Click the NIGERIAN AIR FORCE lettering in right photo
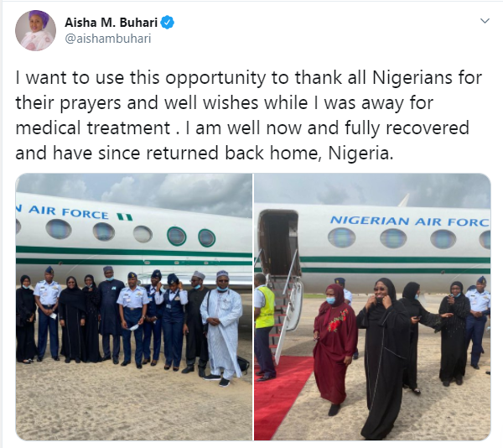The width and height of the screenshot is (503, 448). (x=410, y=221)
